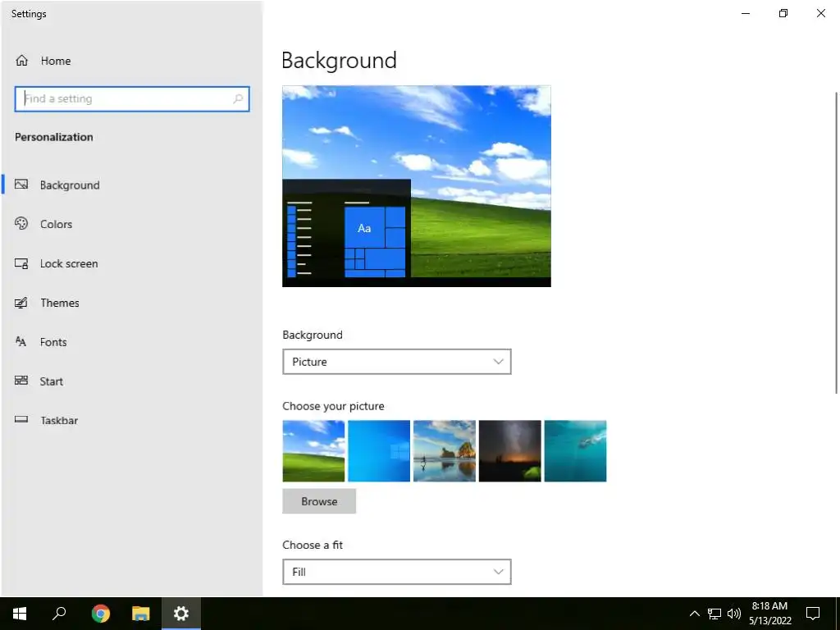Click the Colors palette icon
This screenshot has height=630, width=840.
pyautogui.click(x=21, y=224)
